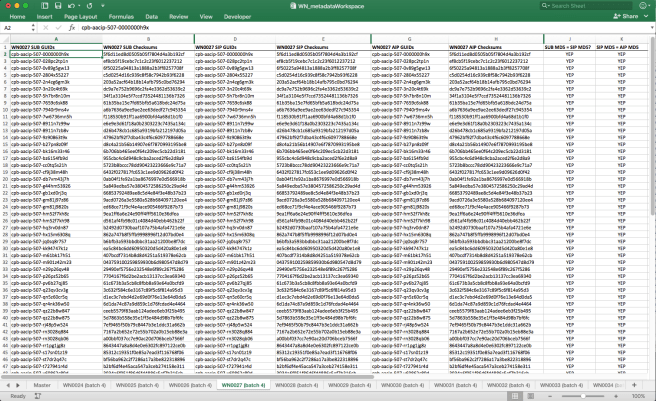The width and height of the screenshot is (656, 401).
Task: Switch to the View ribbon tab
Action: (x=206, y=17)
